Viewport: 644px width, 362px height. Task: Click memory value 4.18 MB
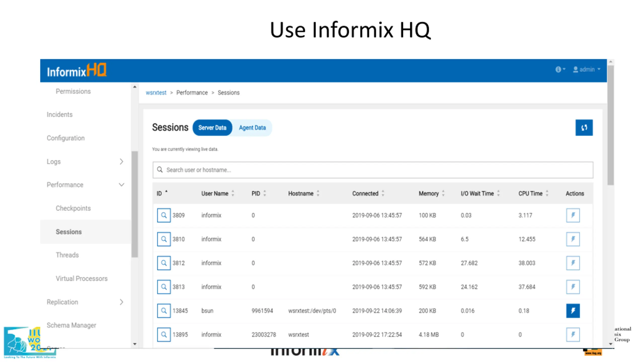pyautogui.click(x=429, y=335)
